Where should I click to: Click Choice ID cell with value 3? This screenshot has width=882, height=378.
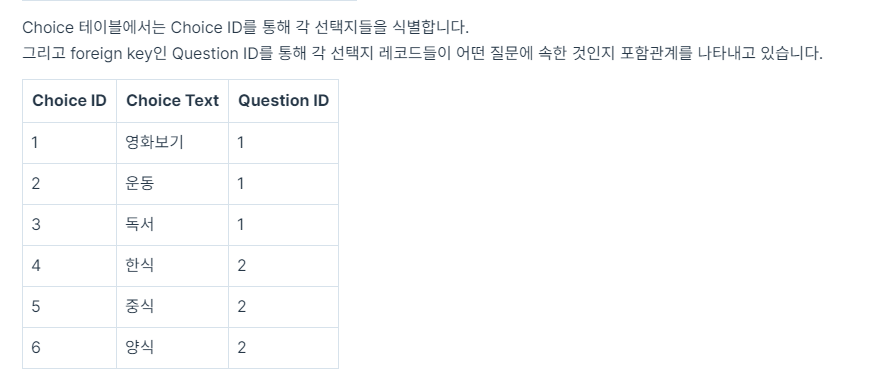click(x=69, y=225)
